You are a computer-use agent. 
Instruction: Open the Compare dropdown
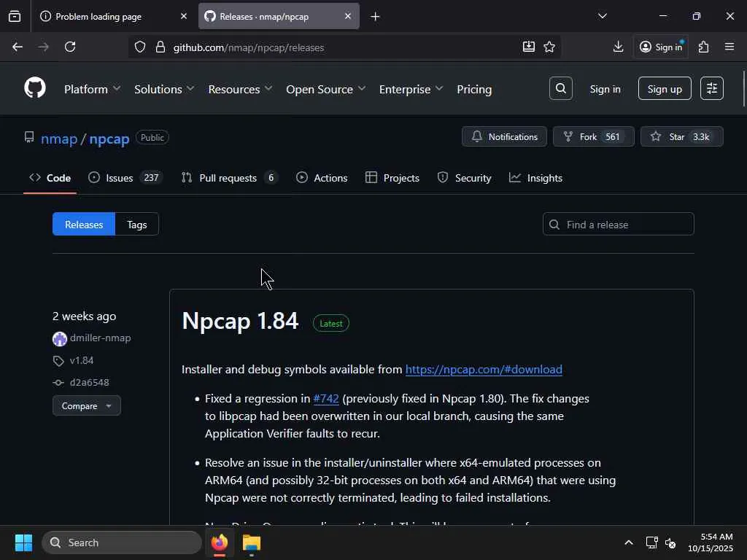(87, 405)
